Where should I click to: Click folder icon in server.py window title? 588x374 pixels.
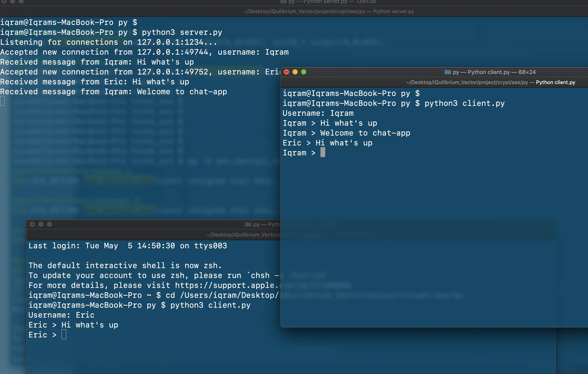[x=283, y=2]
